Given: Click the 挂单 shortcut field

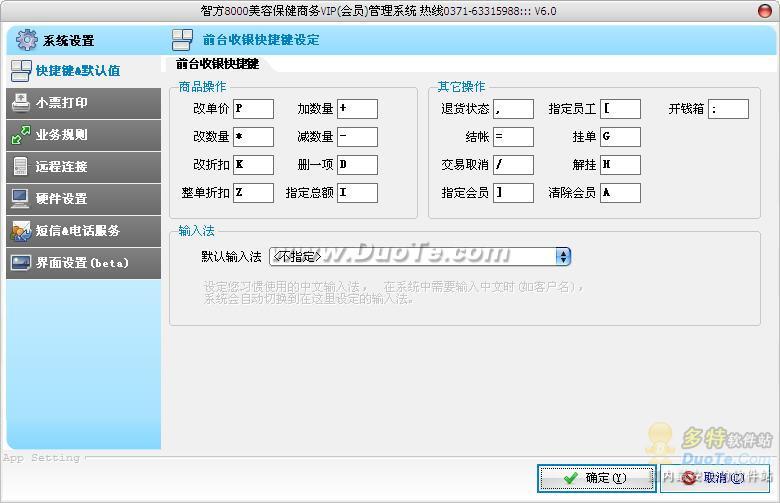Looking at the screenshot, I should [620, 137].
